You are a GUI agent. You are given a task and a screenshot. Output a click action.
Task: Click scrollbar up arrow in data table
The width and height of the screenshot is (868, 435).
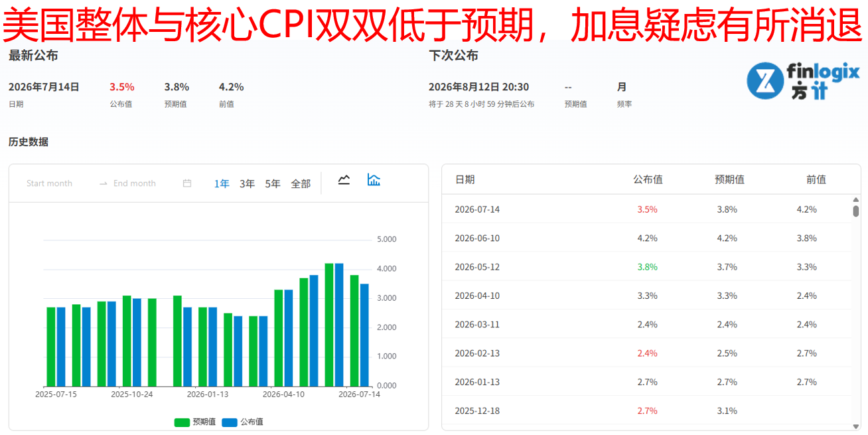[856, 199]
